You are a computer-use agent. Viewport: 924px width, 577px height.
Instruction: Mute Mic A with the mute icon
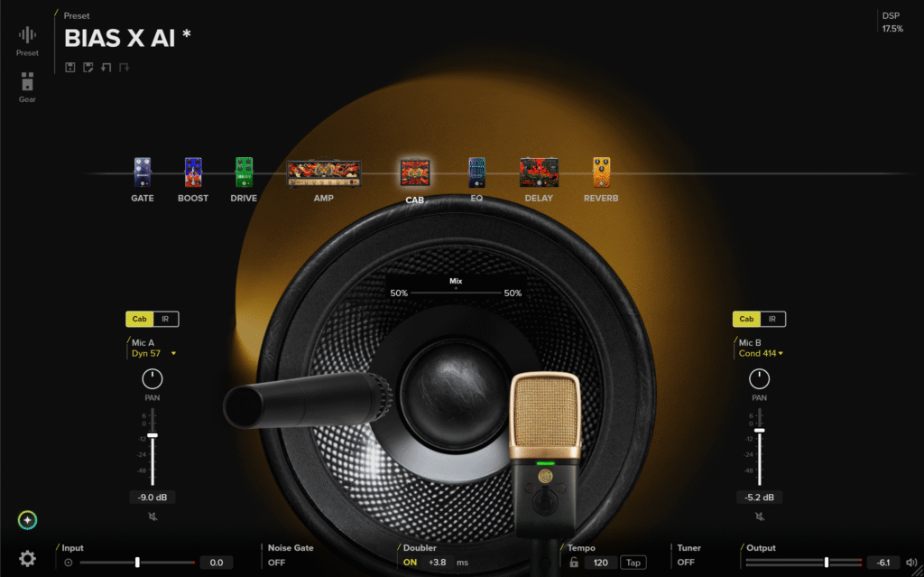coord(152,517)
